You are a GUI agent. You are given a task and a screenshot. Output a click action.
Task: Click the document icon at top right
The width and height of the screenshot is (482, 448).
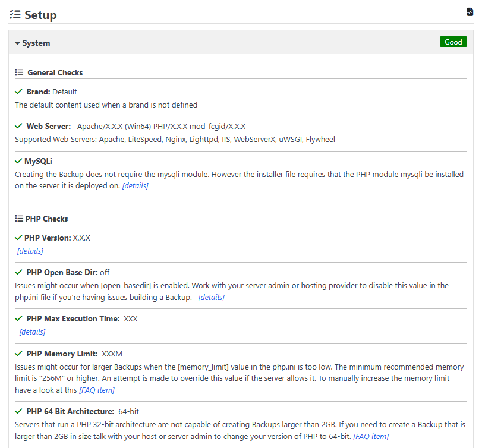(470, 12)
